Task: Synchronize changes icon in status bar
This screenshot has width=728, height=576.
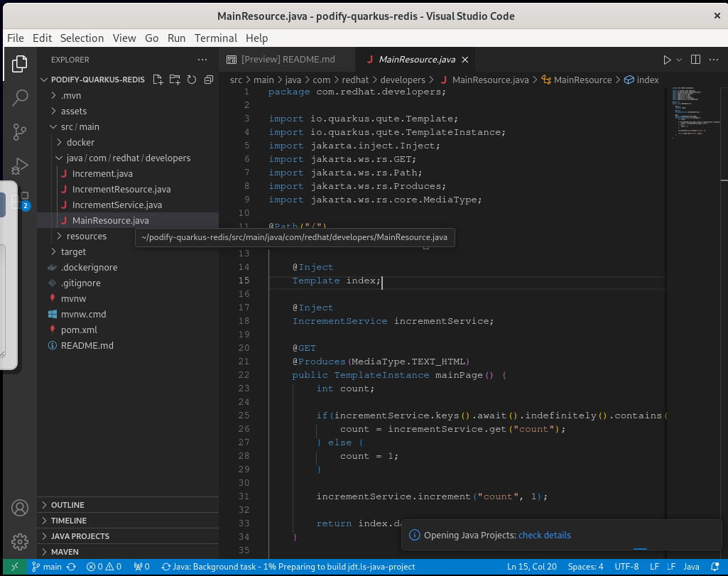Action: (x=72, y=567)
